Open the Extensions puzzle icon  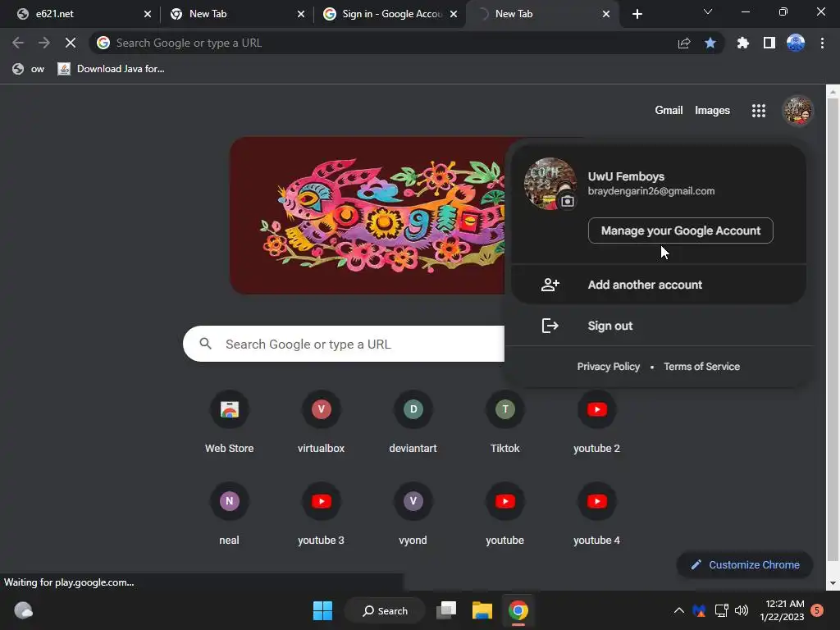click(x=742, y=43)
